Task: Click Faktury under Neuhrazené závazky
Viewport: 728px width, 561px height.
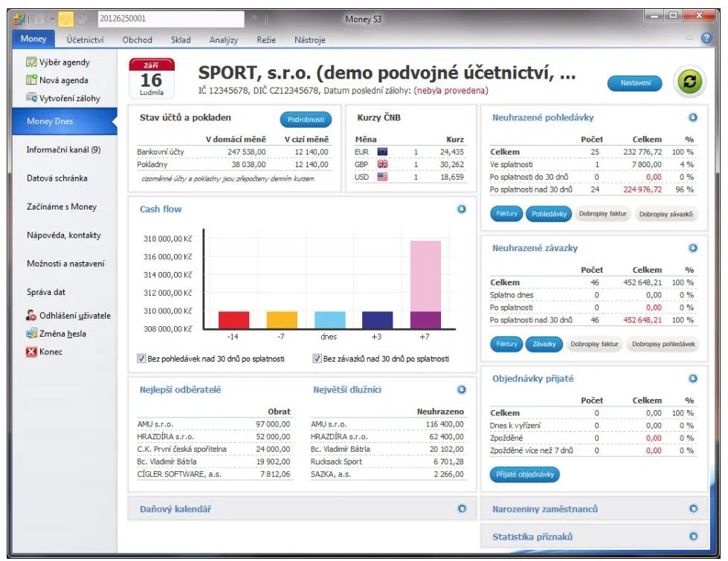Action: click(506, 344)
